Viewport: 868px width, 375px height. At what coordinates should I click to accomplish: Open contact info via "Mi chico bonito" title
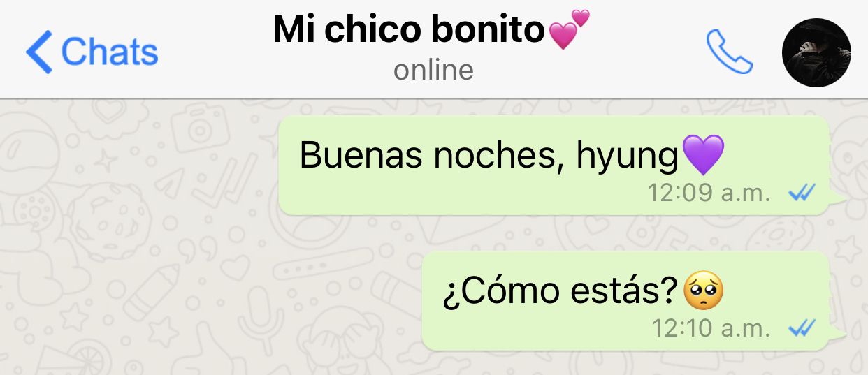tap(408, 29)
